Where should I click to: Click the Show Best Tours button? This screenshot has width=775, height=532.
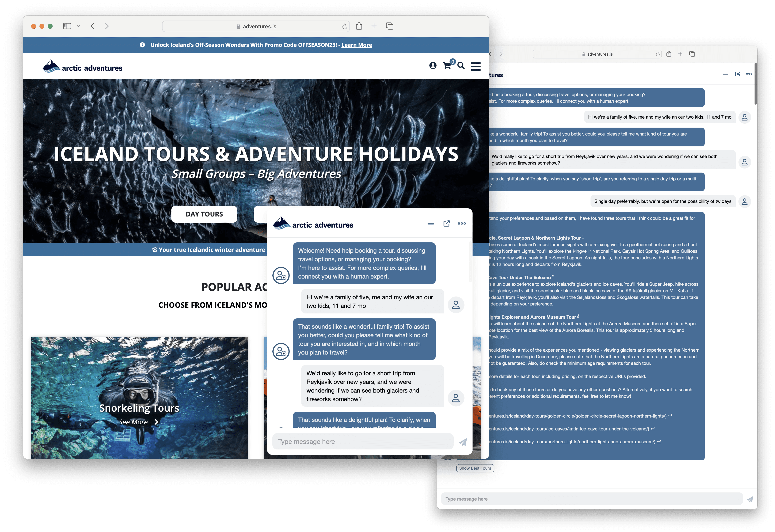[x=475, y=468]
